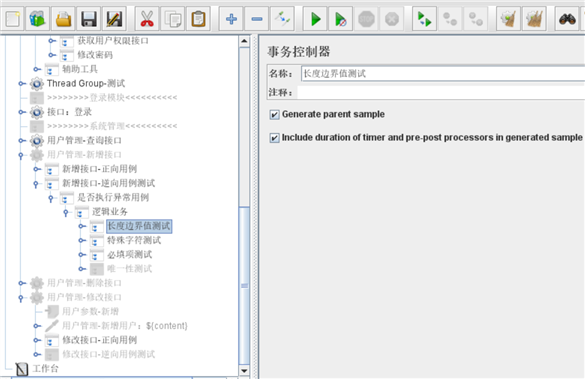
Task: Expand all nodes with the plus icon
Action: point(231,19)
